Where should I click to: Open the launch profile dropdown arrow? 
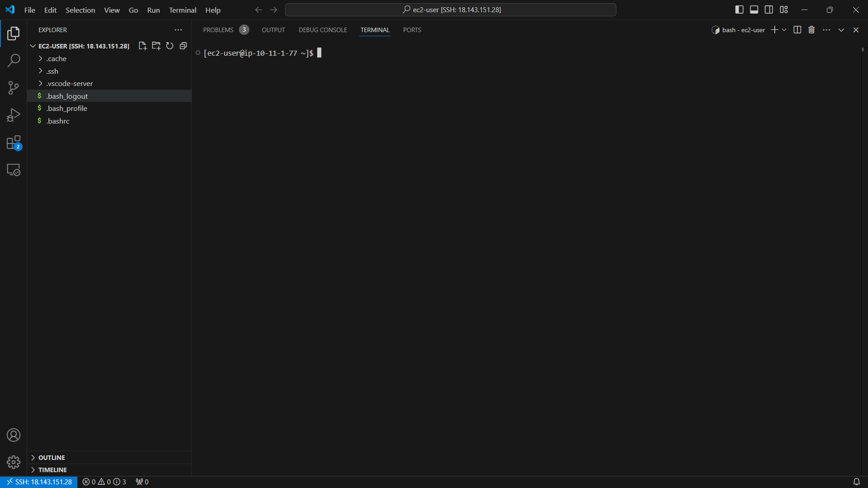[x=784, y=30]
